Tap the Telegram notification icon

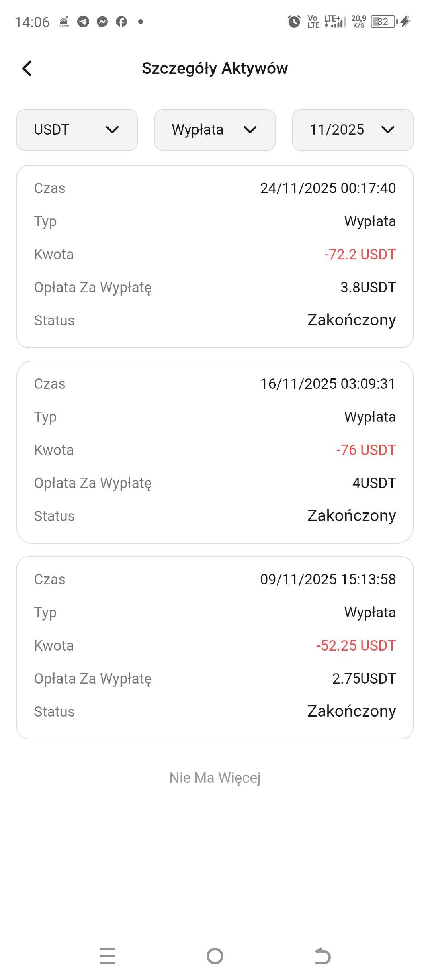click(83, 22)
